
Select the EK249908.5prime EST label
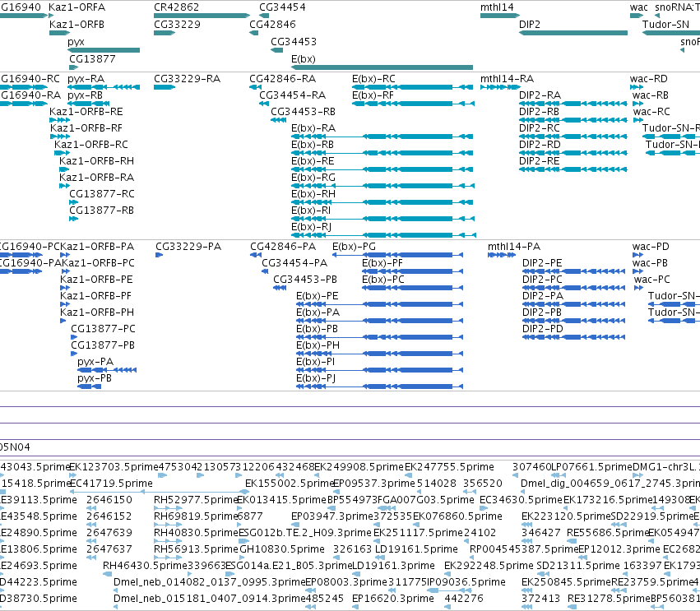359,467
